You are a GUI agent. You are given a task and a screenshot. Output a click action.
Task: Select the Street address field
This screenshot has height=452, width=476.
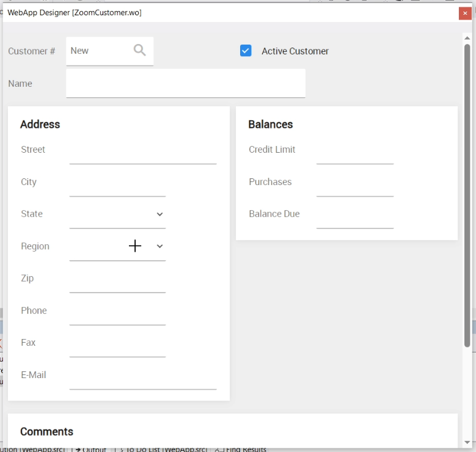click(x=143, y=153)
